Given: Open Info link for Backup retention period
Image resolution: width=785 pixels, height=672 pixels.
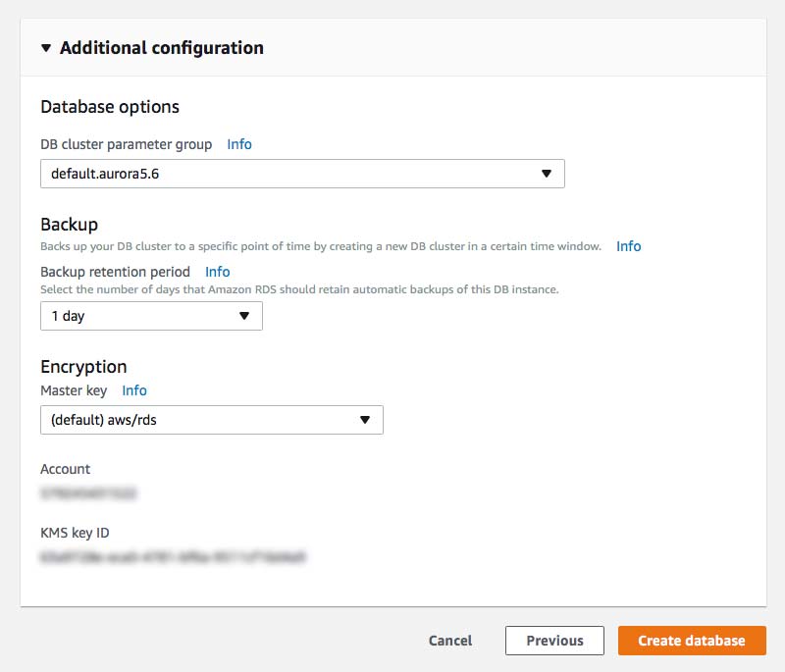Looking at the screenshot, I should click(217, 272).
